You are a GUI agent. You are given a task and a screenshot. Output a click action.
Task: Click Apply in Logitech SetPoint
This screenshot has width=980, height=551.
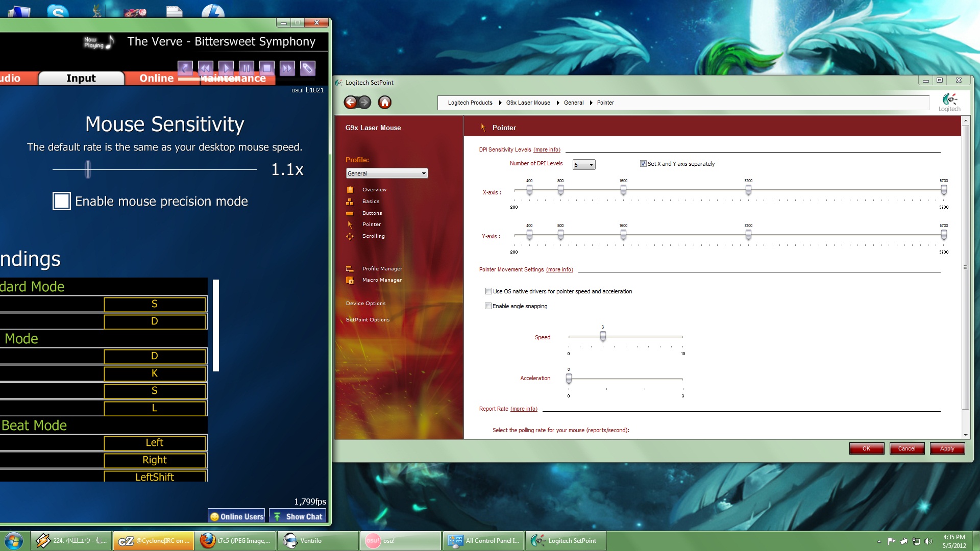947,448
